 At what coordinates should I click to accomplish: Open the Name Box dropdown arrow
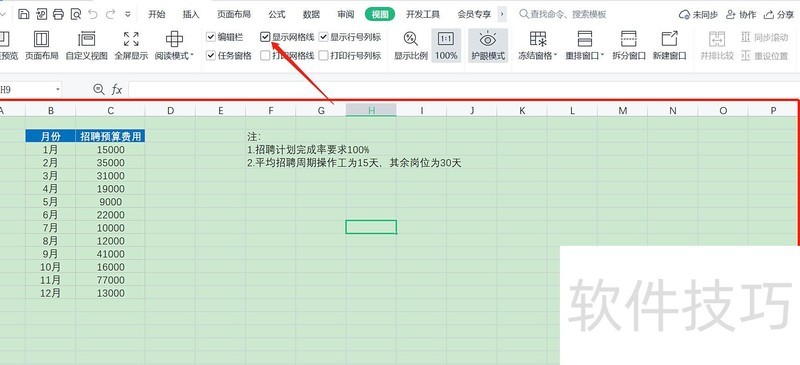[x=57, y=90]
